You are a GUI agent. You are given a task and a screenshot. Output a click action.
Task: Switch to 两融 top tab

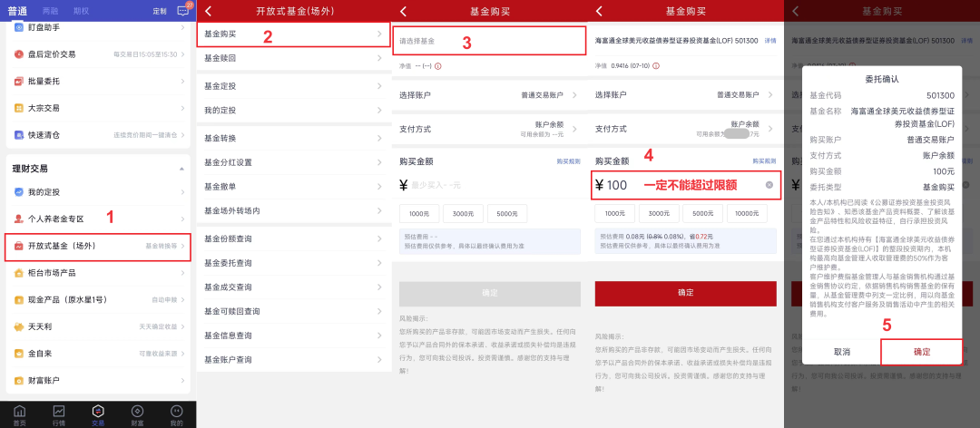[51, 11]
